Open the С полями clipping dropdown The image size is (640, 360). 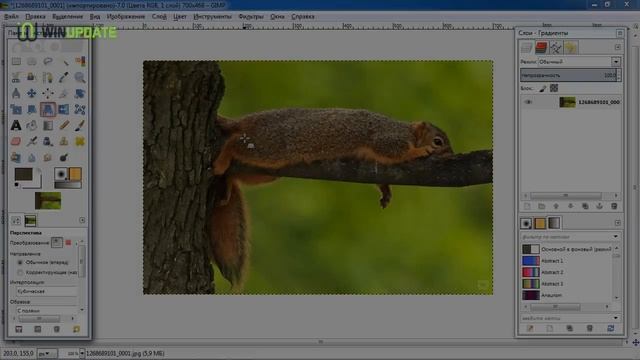pos(46,311)
